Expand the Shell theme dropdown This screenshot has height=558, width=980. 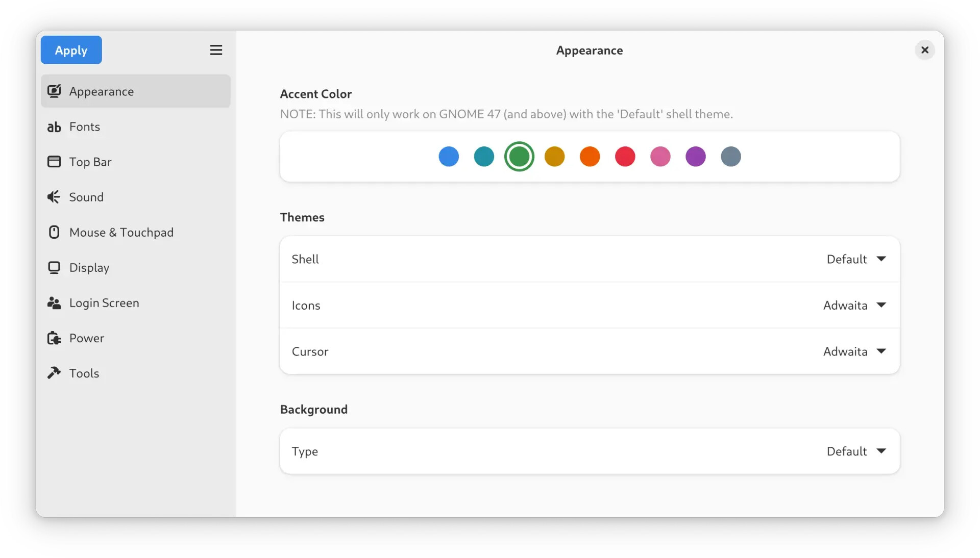click(x=856, y=259)
